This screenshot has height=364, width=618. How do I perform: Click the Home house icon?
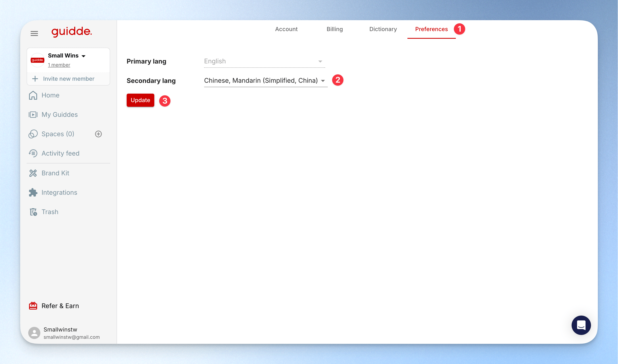pos(33,95)
